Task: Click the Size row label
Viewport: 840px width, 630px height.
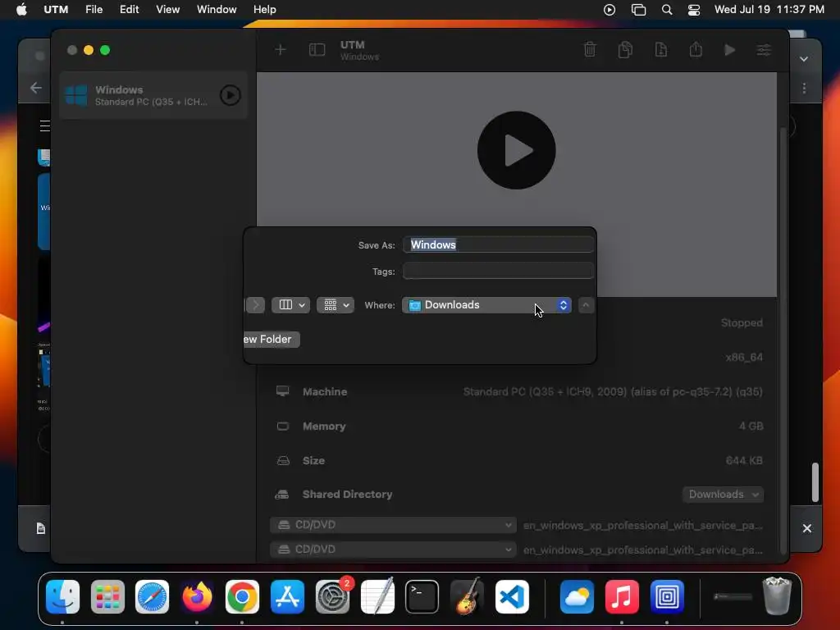Action: pos(313,461)
